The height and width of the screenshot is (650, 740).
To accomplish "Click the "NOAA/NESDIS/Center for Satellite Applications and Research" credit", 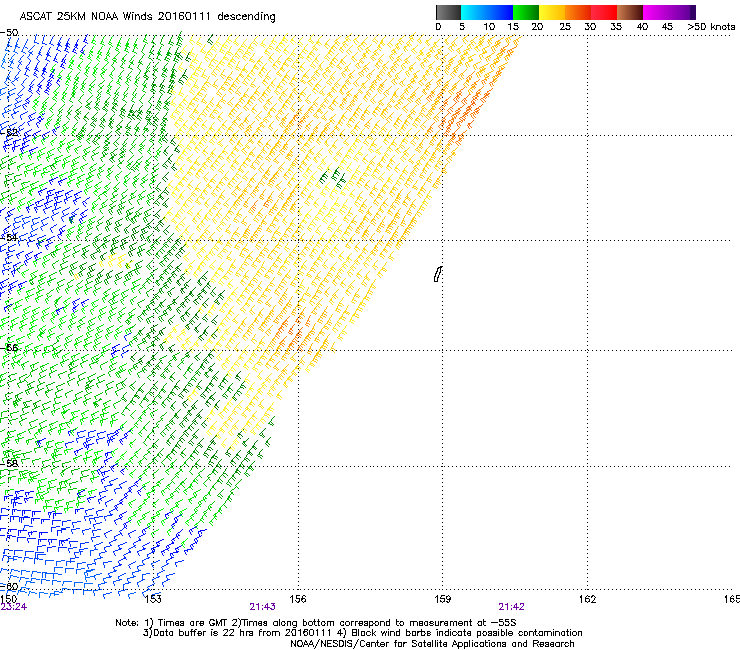I will pyautogui.click(x=432, y=644).
